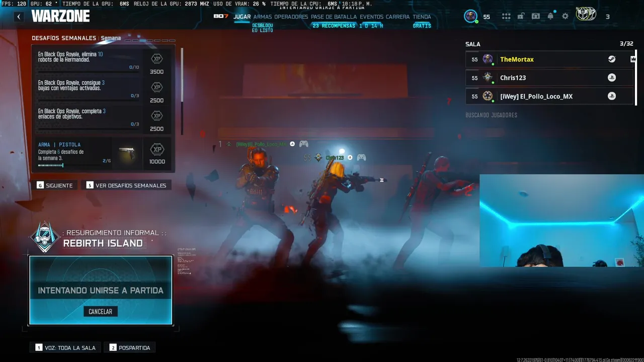Click the lobby player list scrollbar

tap(636, 77)
